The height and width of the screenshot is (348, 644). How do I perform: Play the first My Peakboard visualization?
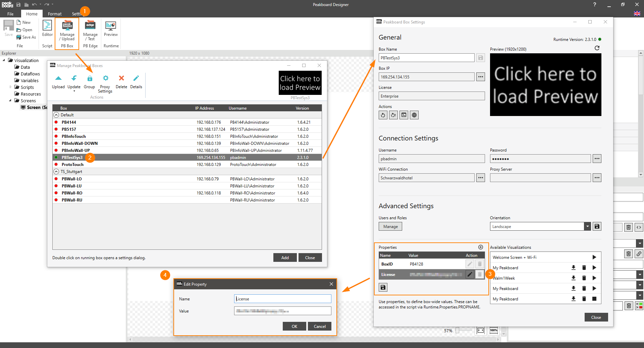594,268
